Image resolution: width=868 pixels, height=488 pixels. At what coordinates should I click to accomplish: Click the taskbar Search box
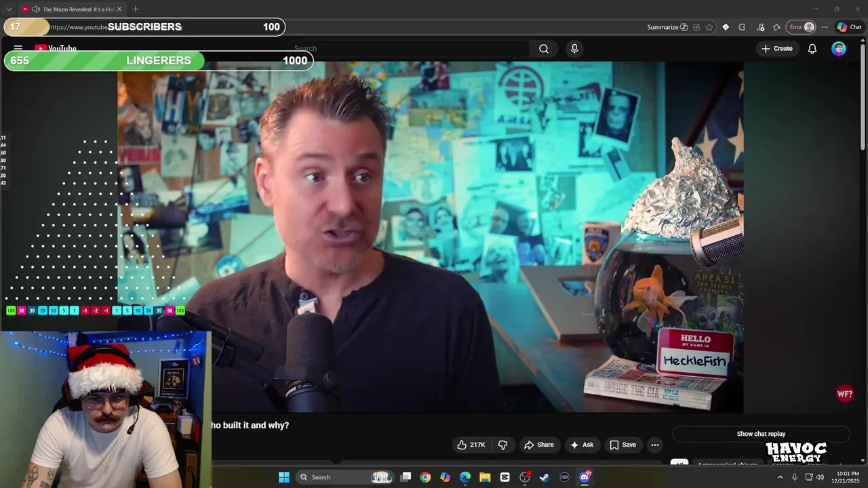pyautogui.click(x=346, y=477)
